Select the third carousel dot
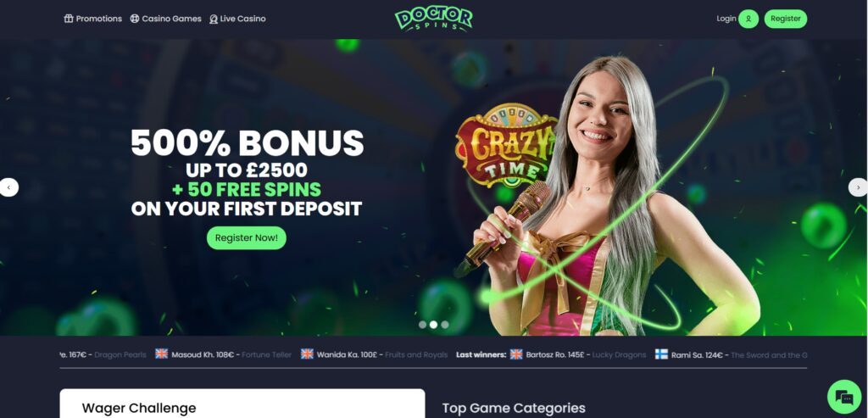Image resolution: width=868 pixels, height=418 pixels. click(x=445, y=325)
